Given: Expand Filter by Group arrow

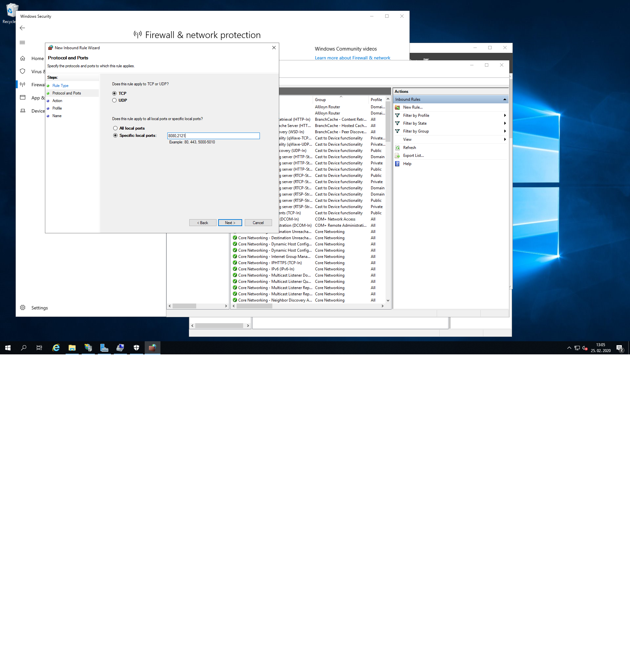Looking at the screenshot, I should [505, 132].
